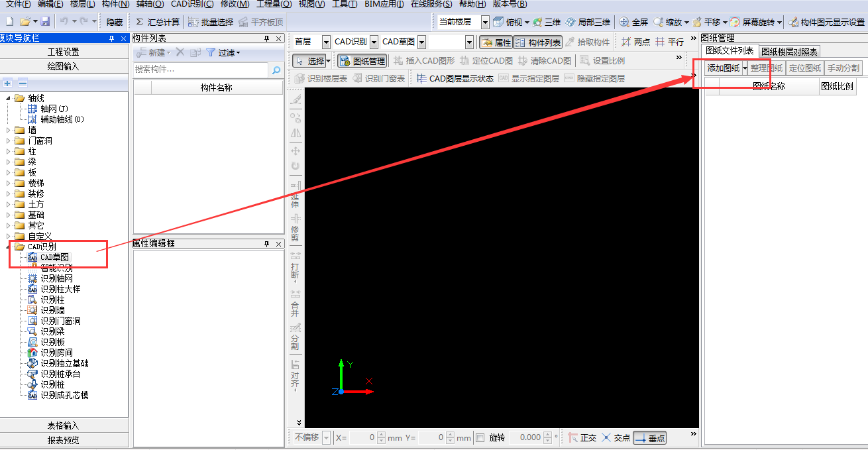Click 两点 axis tool
868x450 pixels.
tap(635, 42)
